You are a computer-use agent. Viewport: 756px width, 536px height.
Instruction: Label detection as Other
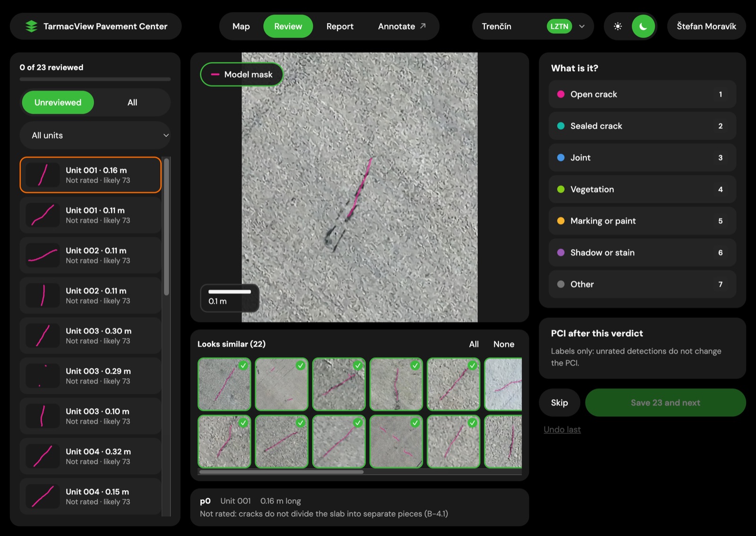[x=643, y=284]
